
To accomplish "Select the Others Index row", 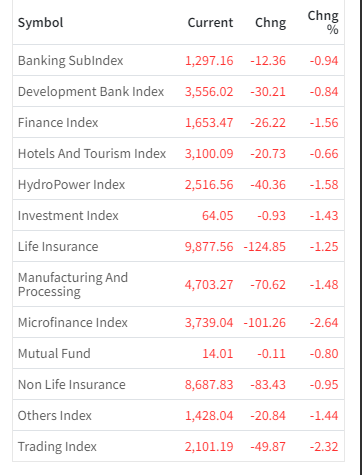I will coord(178,415).
